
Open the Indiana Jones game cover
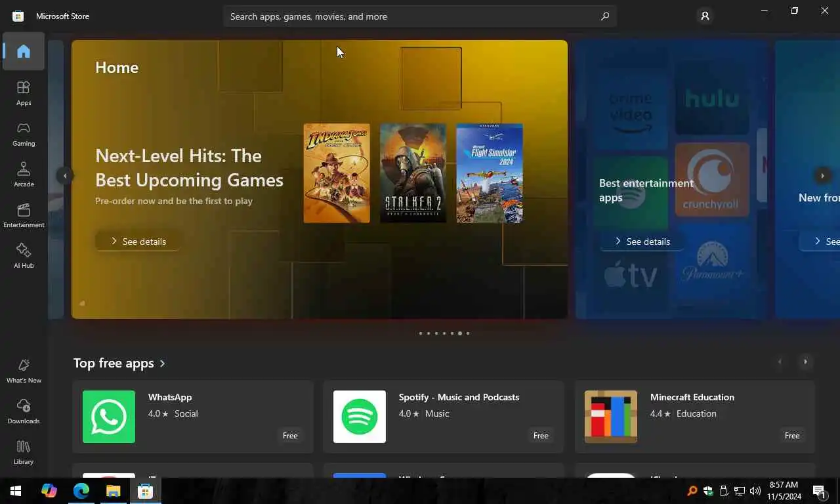click(337, 173)
